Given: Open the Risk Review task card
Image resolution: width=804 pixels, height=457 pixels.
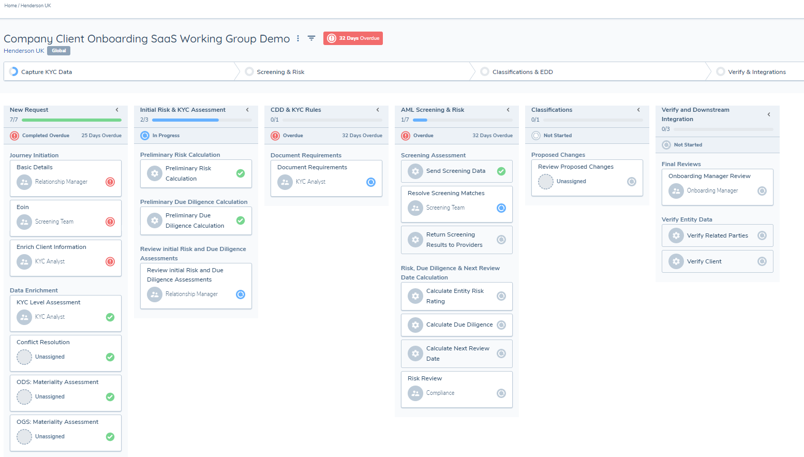Looking at the screenshot, I should pyautogui.click(x=456, y=389).
